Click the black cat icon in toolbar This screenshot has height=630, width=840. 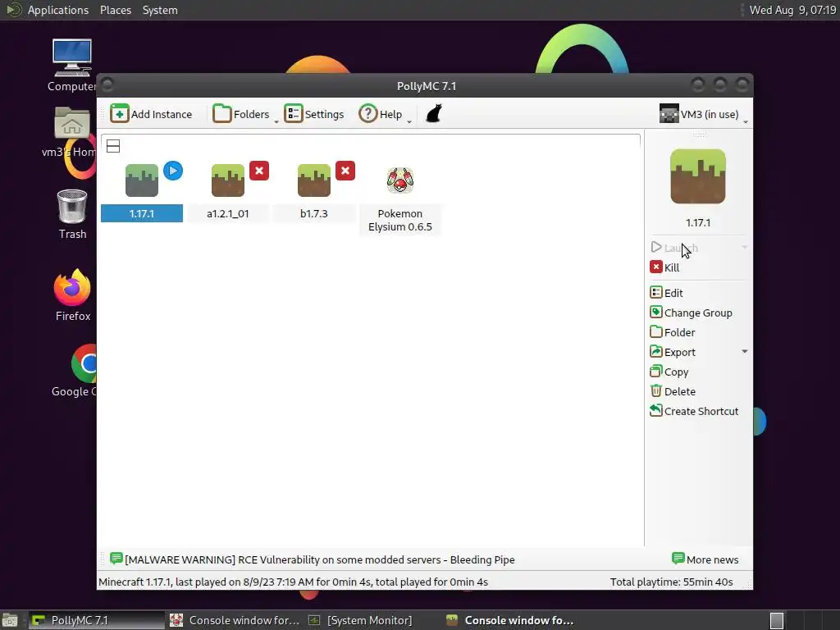[x=433, y=113]
